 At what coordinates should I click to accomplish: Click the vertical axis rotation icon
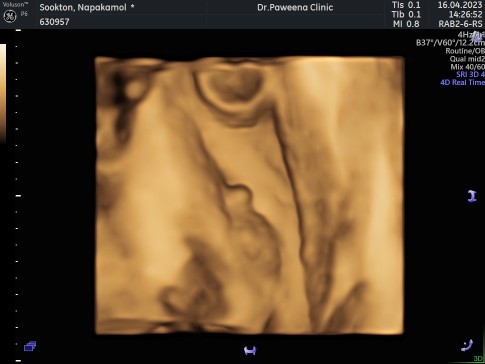point(472,196)
